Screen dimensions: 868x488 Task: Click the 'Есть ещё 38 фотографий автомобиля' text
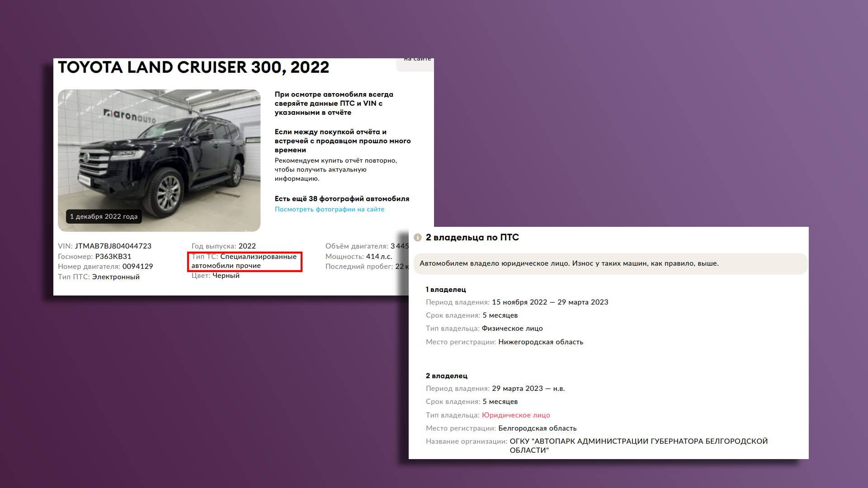point(342,199)
